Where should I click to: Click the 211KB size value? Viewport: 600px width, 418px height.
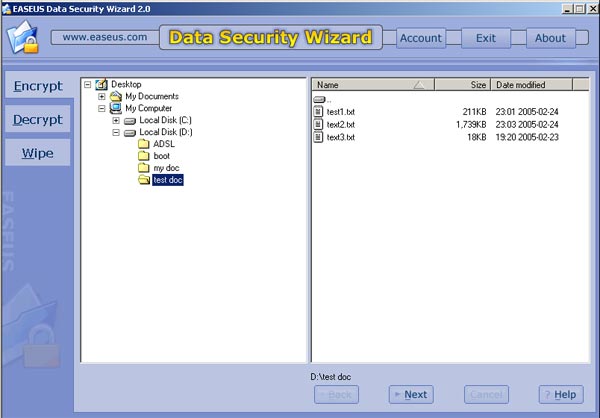point(474,112)
